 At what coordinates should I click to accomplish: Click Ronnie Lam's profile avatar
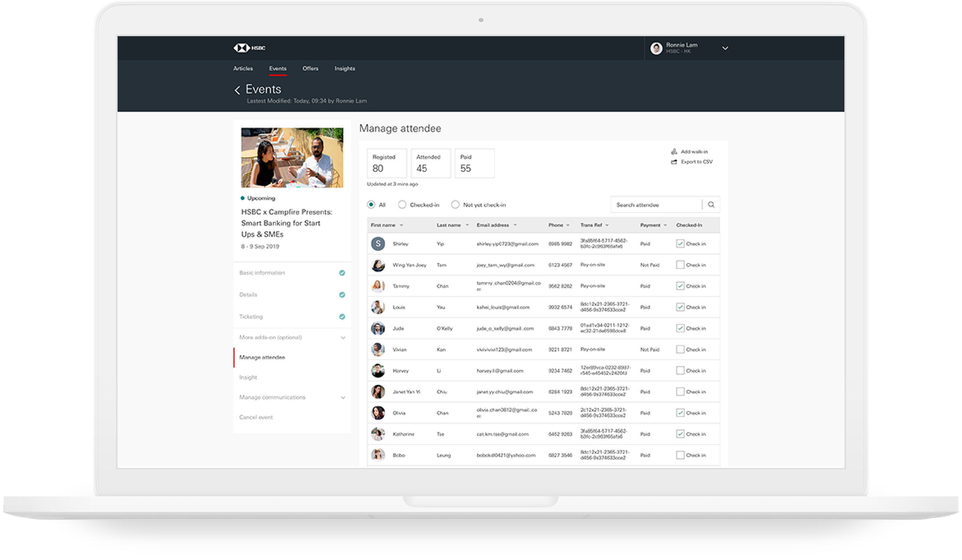click(x=656, y=48)
